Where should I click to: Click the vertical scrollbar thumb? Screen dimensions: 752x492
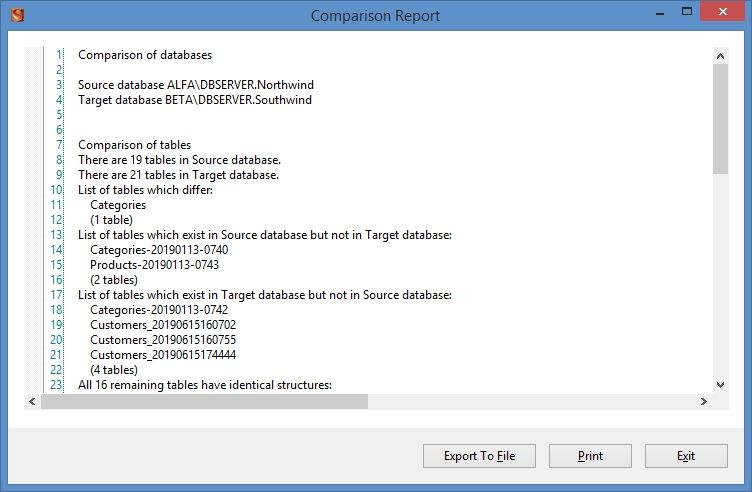click(x=720, y=119)
